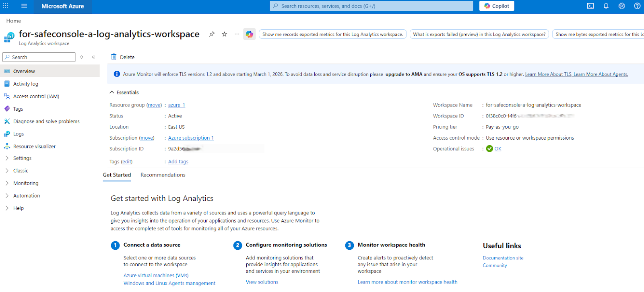Click the Delete trash can icon

[114, 57]
